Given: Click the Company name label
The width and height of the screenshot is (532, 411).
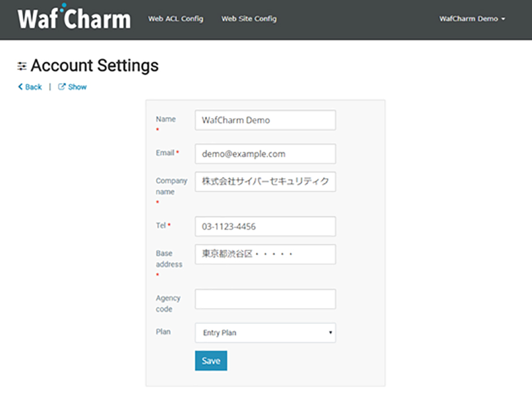Looking at the screenshot, I should click(171, 187).
